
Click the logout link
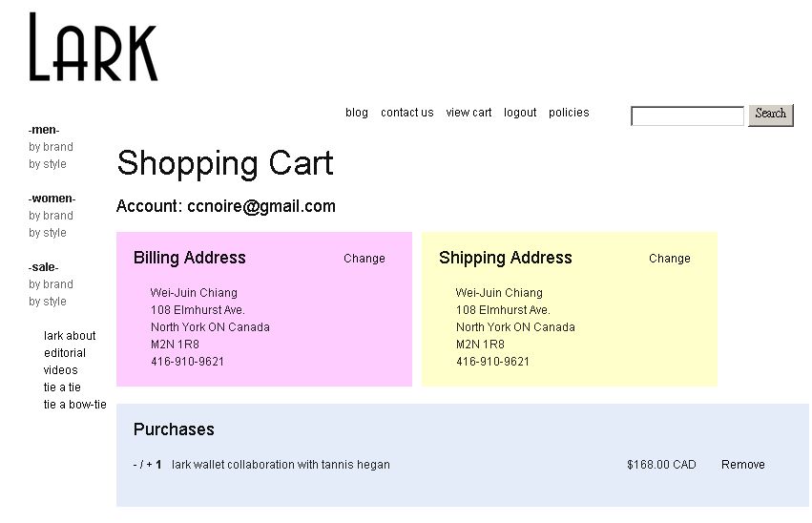tap(520, 113)
